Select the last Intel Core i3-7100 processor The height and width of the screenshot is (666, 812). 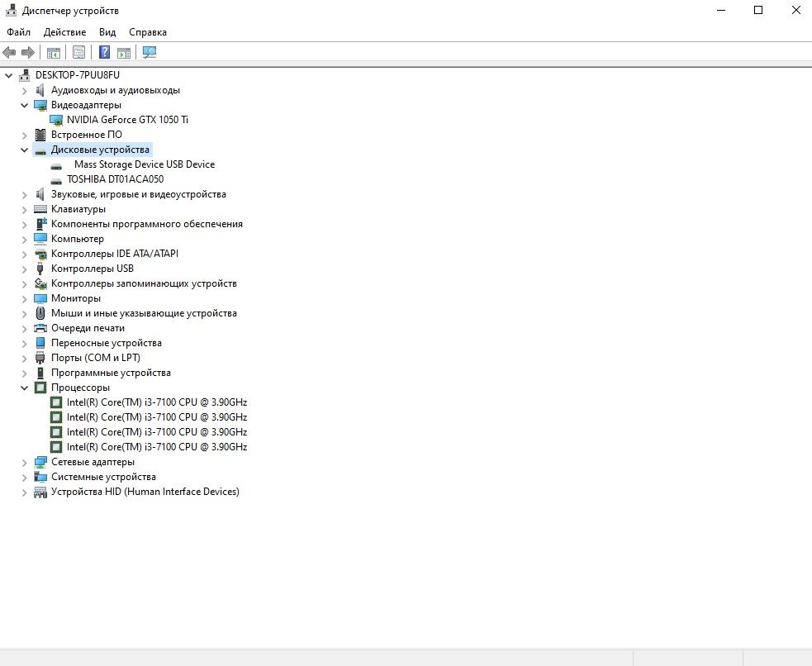tap(157, 447)
